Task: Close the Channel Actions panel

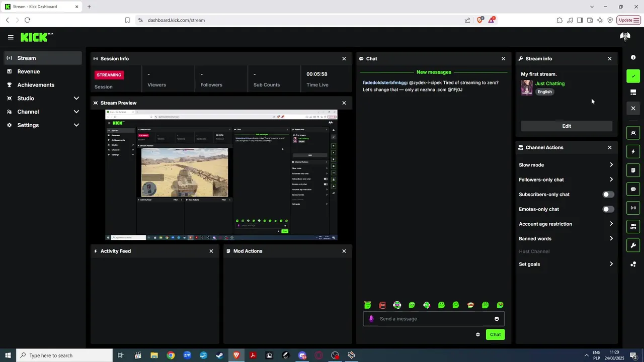Action: click(610, 148)
